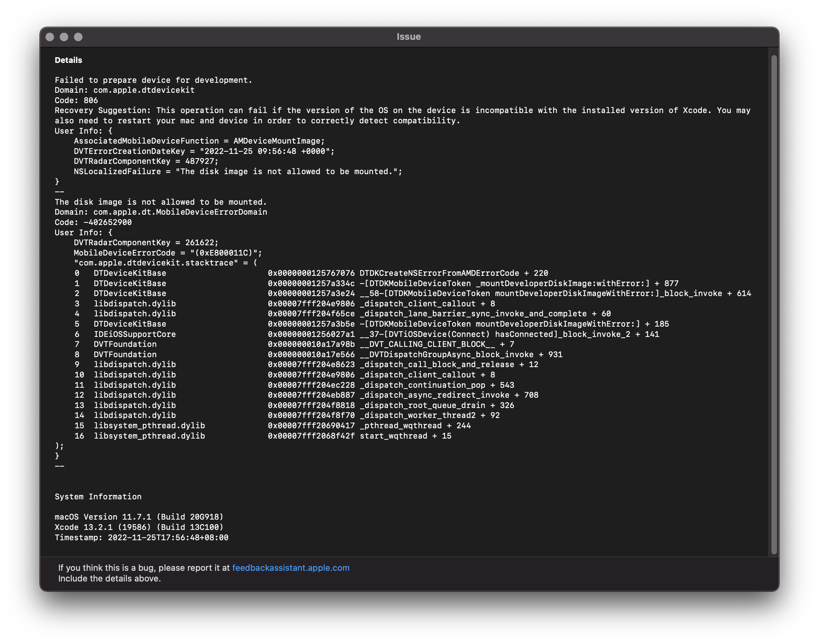Click stack frame 0 DTDKCreateNSErrorFromAMDErrorCode
Image resolution: width=819 pixels, height=644 pixels.
pos(311,273)
